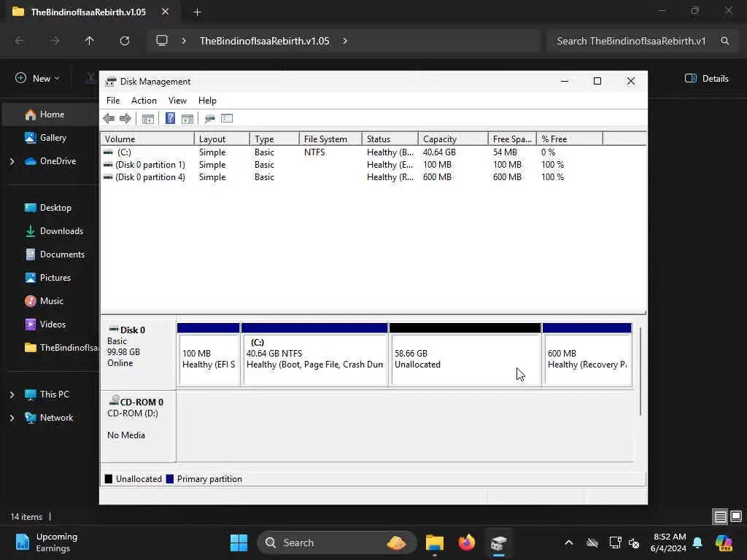Toggle the Details pane in File Explorer
The image size is (747, 560).
click(706, 79)
